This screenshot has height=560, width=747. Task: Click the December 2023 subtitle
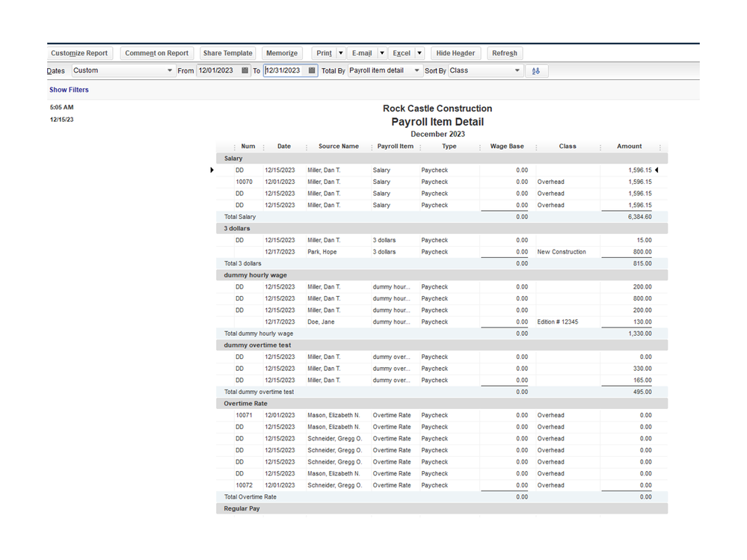pyautogui.click(x=438, y=135)
